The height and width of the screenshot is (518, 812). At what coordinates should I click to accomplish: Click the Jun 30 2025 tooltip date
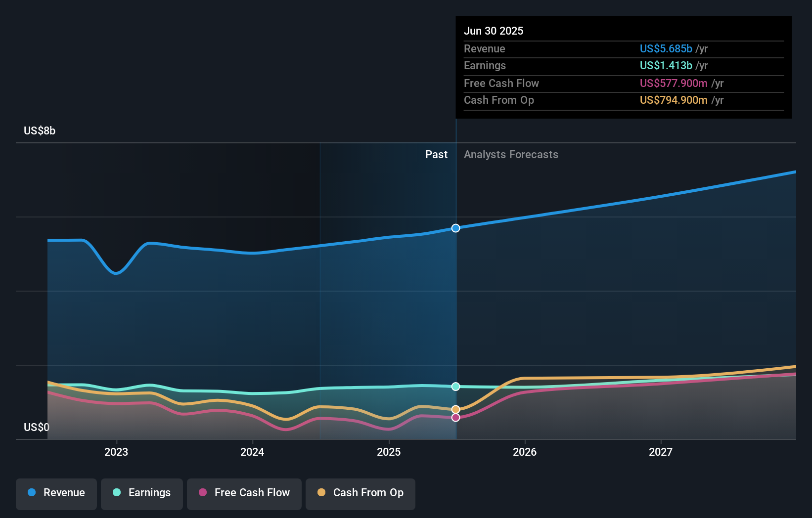pos(494,31)
